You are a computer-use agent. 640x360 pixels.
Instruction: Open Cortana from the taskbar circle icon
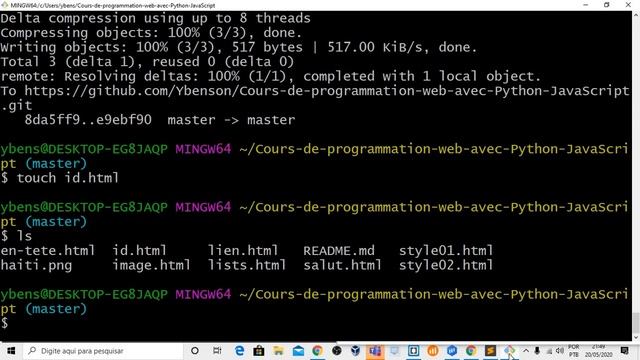point(195,351)
